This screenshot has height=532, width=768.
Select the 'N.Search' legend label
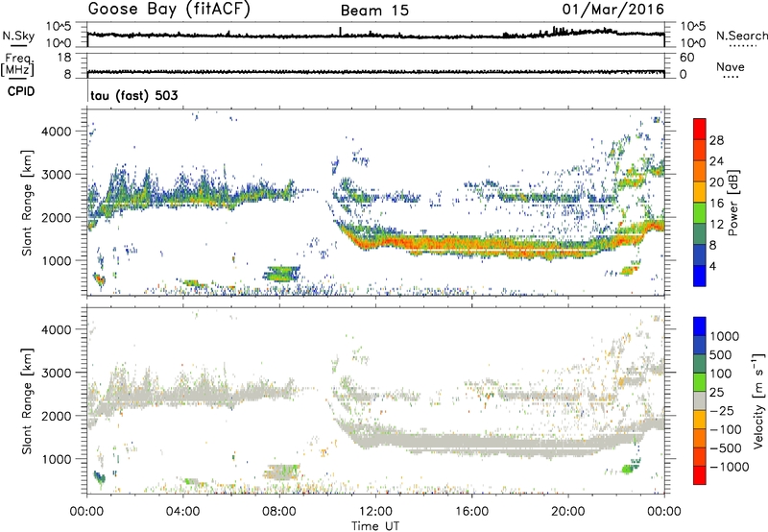[x=741, y=36]
